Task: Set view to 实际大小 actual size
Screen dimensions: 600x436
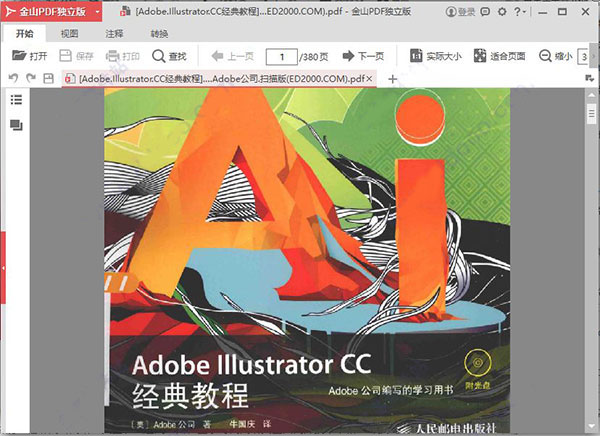Action: point(436,56)
